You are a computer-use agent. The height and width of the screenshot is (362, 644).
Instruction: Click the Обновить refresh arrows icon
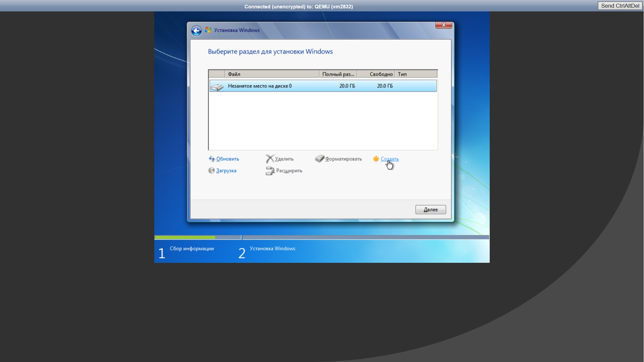click(212, 159)
